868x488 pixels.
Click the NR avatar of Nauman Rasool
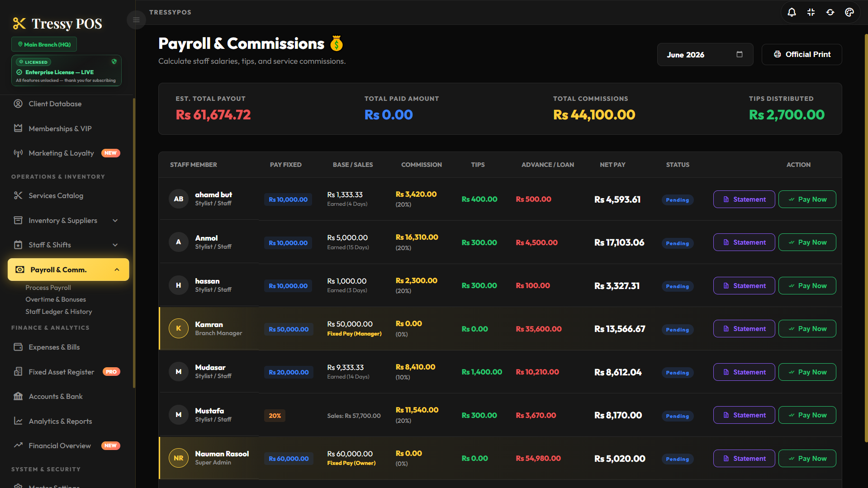(x=179, y=458)
